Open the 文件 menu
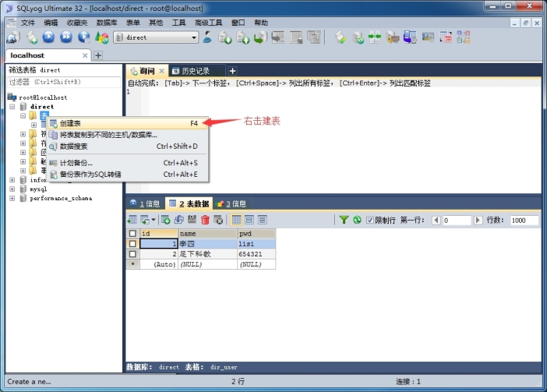The image size is (547, 392). [27, 23]
